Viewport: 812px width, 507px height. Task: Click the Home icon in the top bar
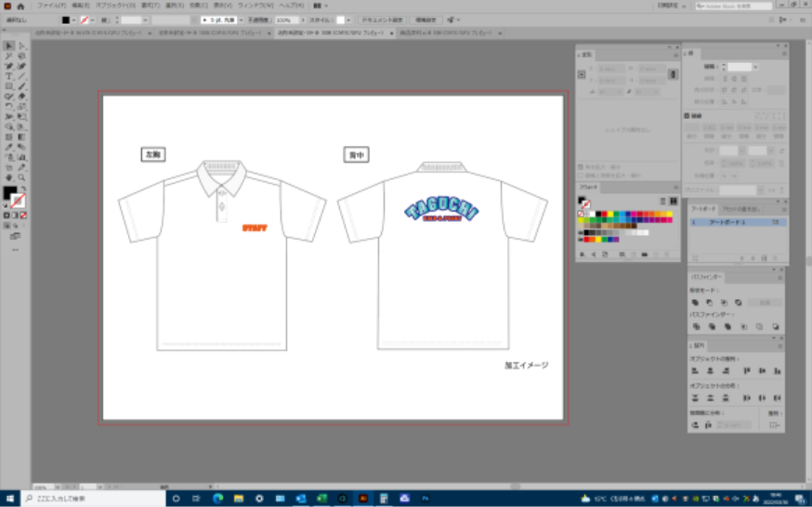coord(20,6)
